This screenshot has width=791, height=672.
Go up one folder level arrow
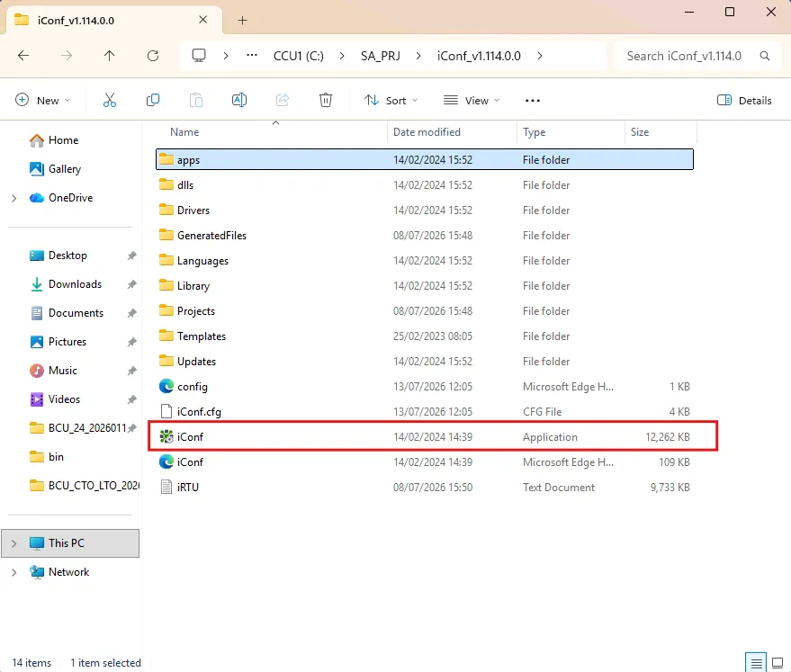pos(110,56)
